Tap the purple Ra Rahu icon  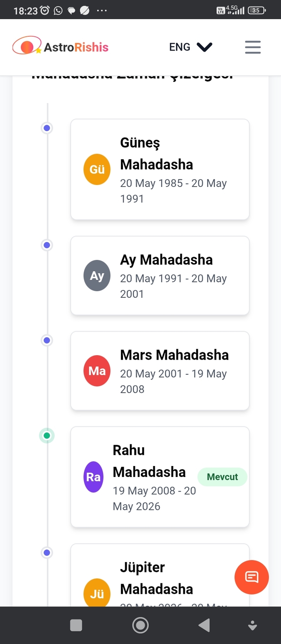(x=93, y=477)
